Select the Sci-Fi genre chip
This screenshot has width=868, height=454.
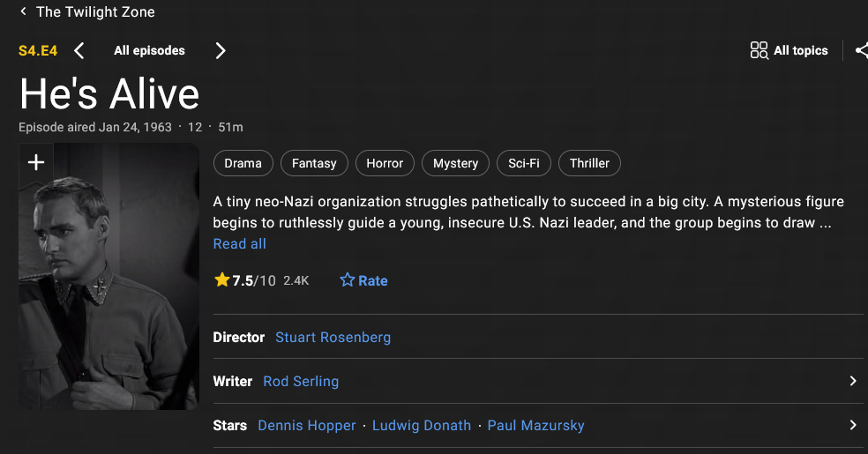524,163
